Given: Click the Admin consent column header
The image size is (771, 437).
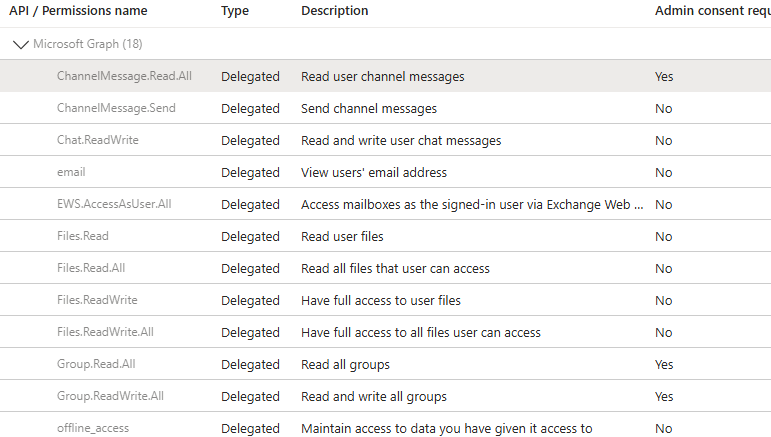Looking at the screenshot, I should [712, 11].
